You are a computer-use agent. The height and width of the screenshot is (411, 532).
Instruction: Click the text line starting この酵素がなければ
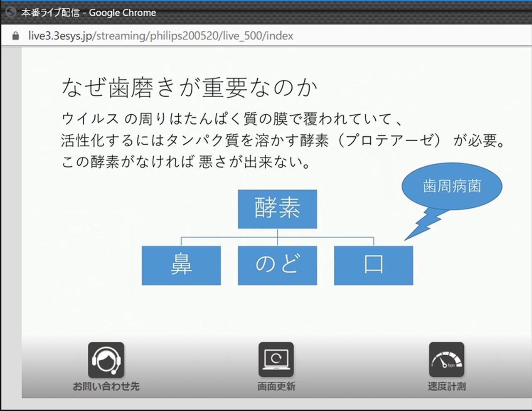(186, 162)
